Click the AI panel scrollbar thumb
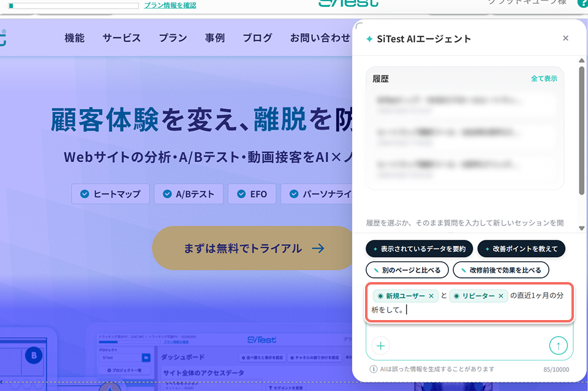This screenshot has height=391, width=588. 582,130
